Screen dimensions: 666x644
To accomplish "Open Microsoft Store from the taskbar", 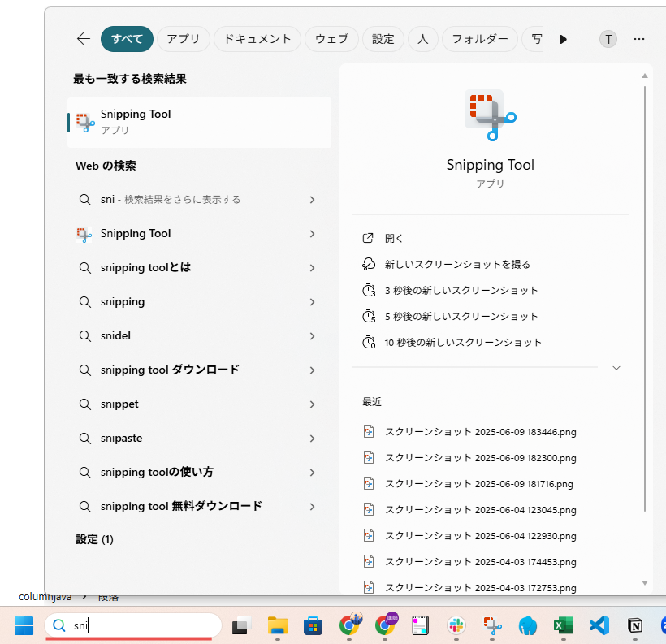I will [x=314, y=625].
